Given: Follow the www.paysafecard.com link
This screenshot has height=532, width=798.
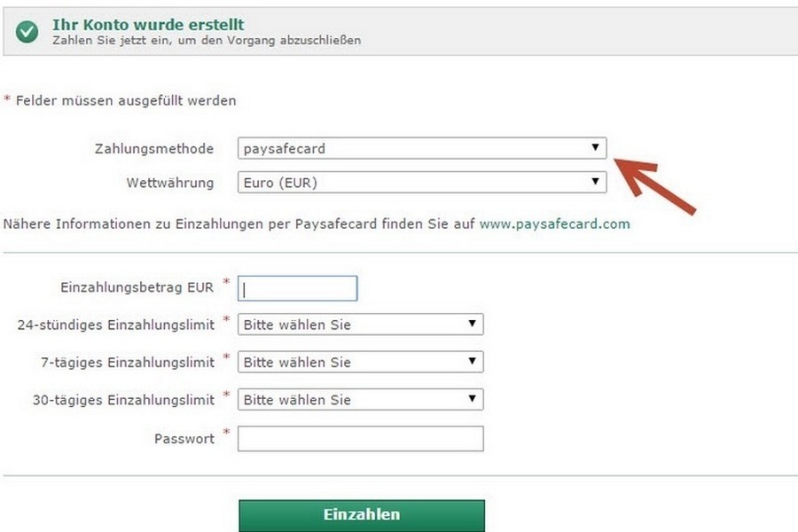Looking at the screenshot, I should [555, 224].
